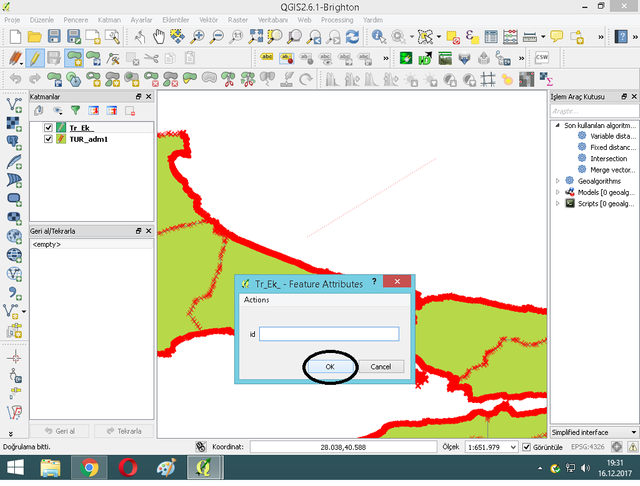This screenshot has width=640, height=486.
Task: Click the Zoom Full extent icon
Action: 256,37
